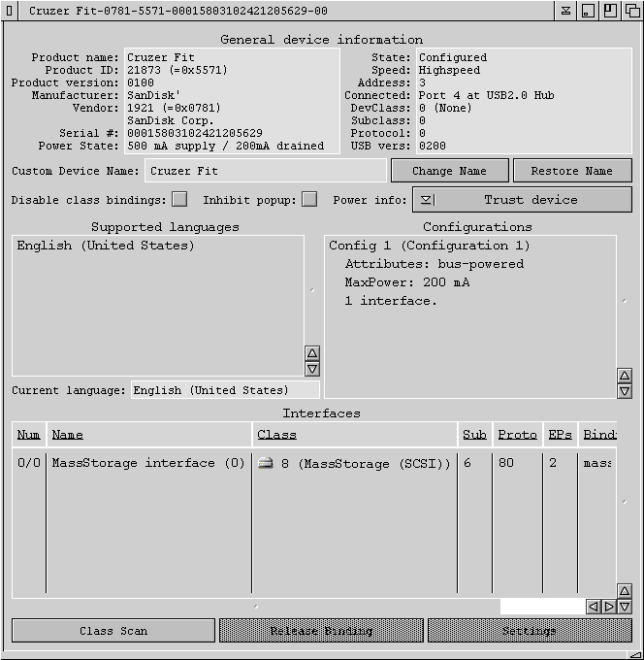Sort interfaces by Class column header
The width and height of the screenshot is (644, 660).
tap(276, 435)
